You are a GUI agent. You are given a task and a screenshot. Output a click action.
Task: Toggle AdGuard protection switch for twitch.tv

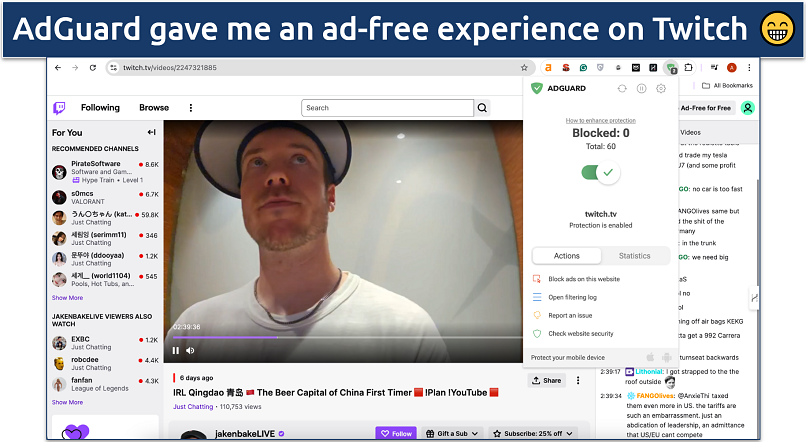point(600,173)
